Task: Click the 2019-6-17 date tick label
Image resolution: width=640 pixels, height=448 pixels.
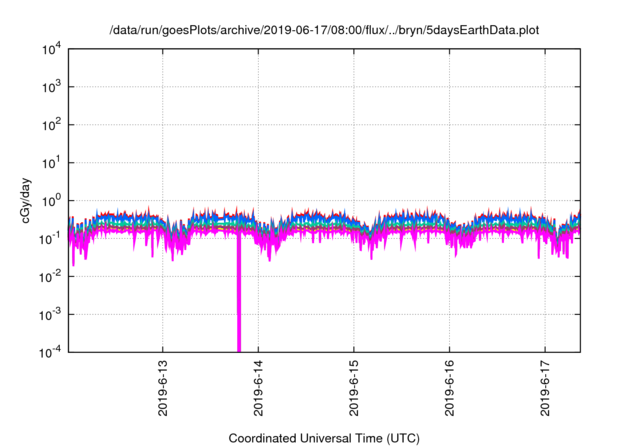Action: (x=545, y=388)
